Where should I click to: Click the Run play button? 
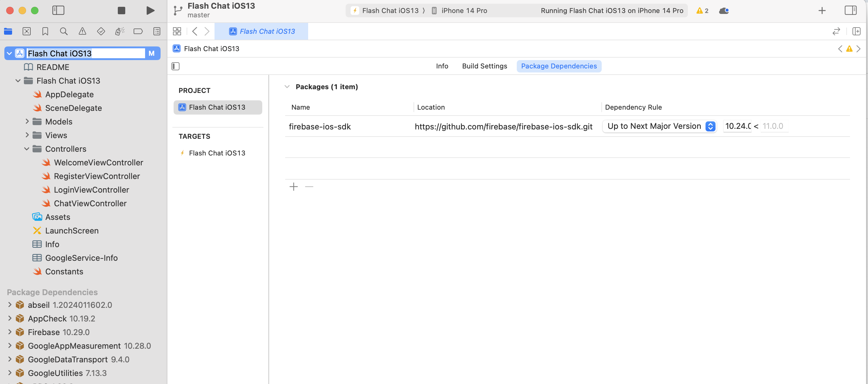[150, 11]
